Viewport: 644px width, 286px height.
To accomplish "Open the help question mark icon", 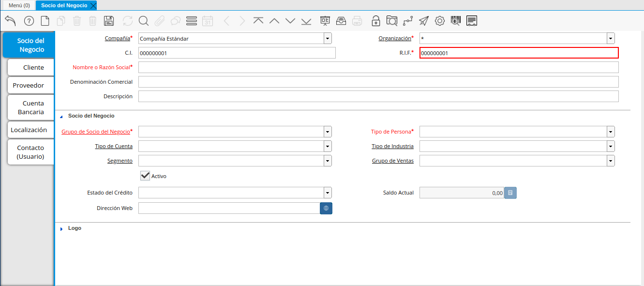I will click(x=29, y=21).
